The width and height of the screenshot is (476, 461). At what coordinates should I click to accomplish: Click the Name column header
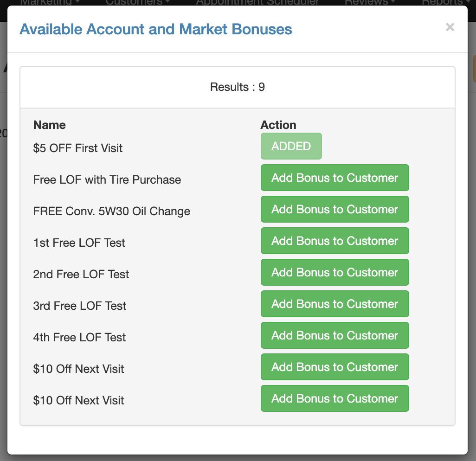pyautogui.click(x=50, y=125)
